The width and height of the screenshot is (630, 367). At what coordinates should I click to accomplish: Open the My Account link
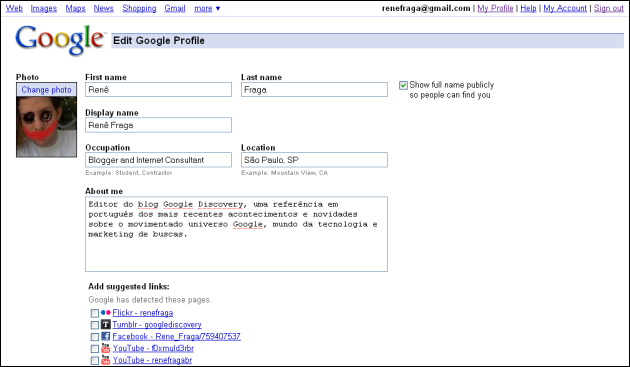click(x=565, y=8)
